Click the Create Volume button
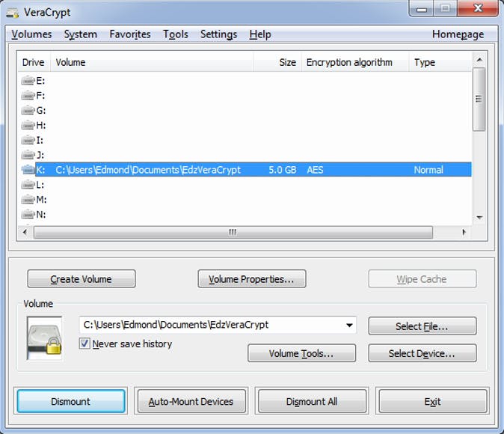 coord(82,279)
